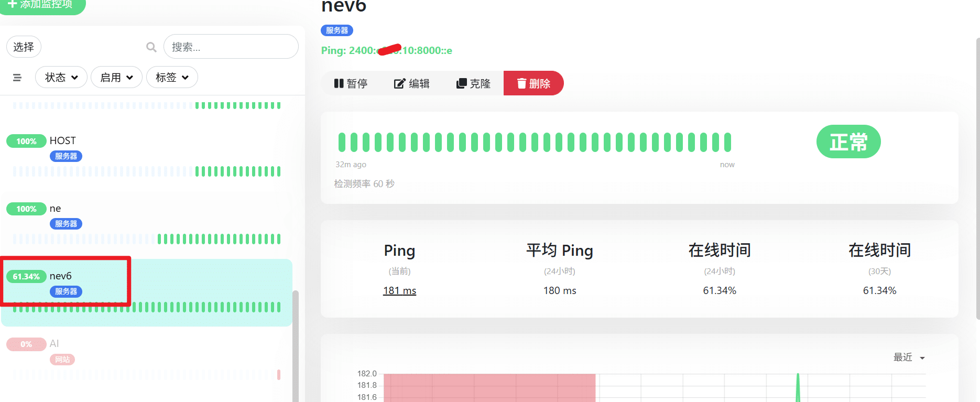The height and width of the screenshot is (402, 980).
Task: Click the edit pencil icon
Action: click(400, 83)
